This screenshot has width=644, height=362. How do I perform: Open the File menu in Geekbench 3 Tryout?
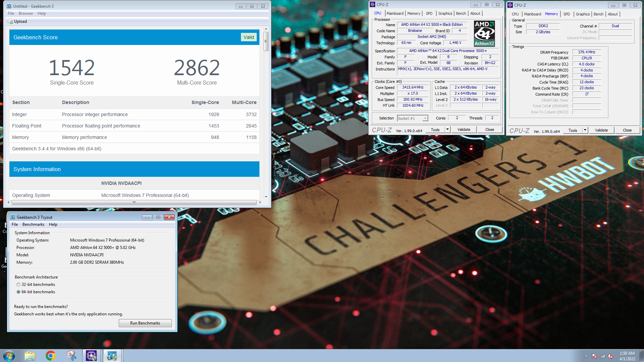point(15,224)
